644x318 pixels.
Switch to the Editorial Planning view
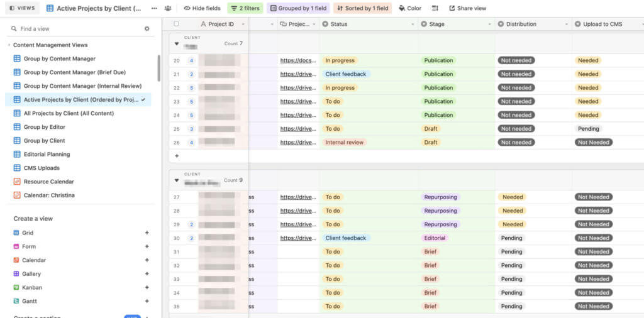(47, 155)
